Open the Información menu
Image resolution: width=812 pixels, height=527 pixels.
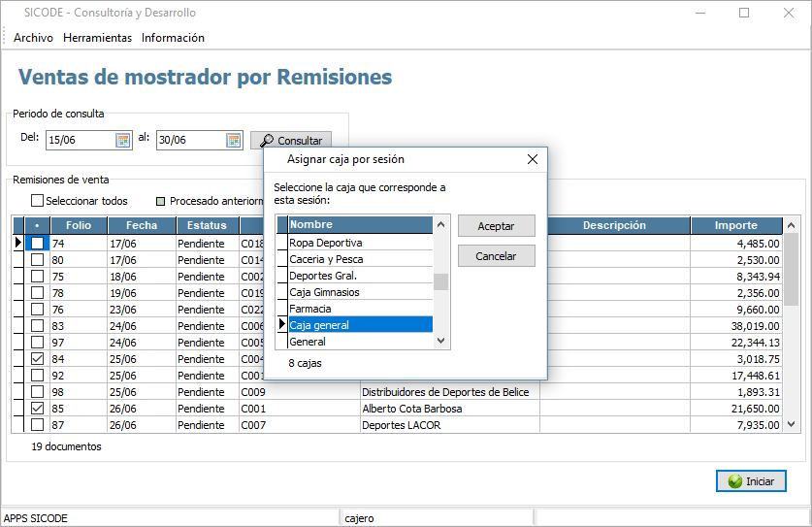[173, 38]
